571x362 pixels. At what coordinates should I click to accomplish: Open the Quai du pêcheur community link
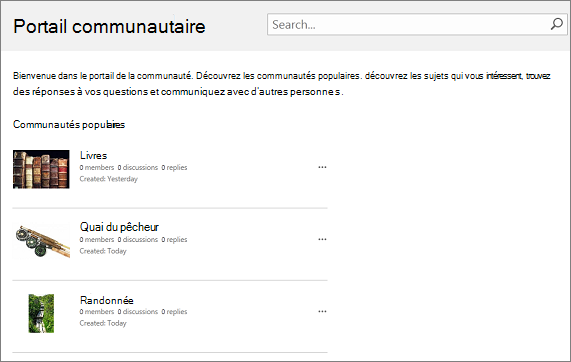click(x=119, y=227)
